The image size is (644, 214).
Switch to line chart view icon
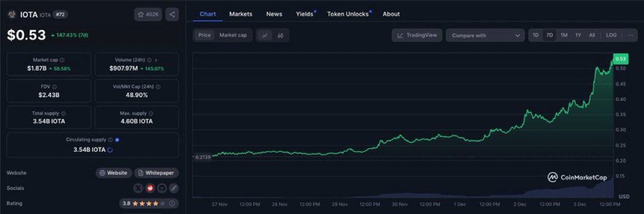click(265, 35)
